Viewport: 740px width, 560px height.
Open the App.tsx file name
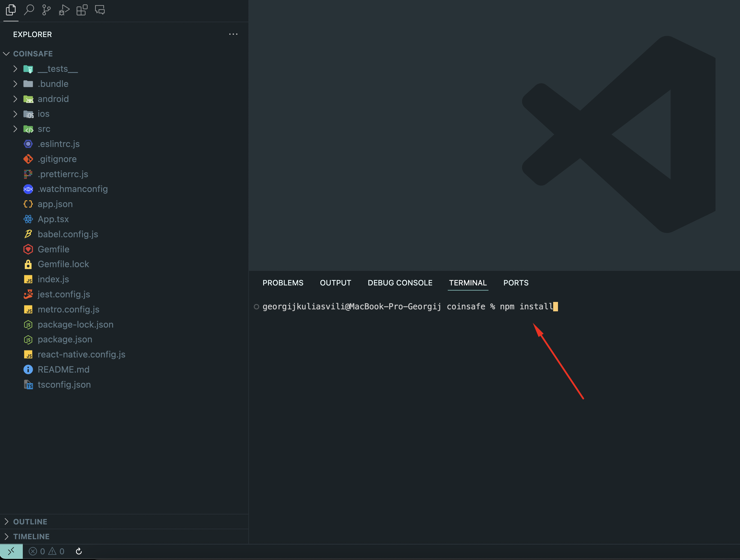[x=53, y=219]
